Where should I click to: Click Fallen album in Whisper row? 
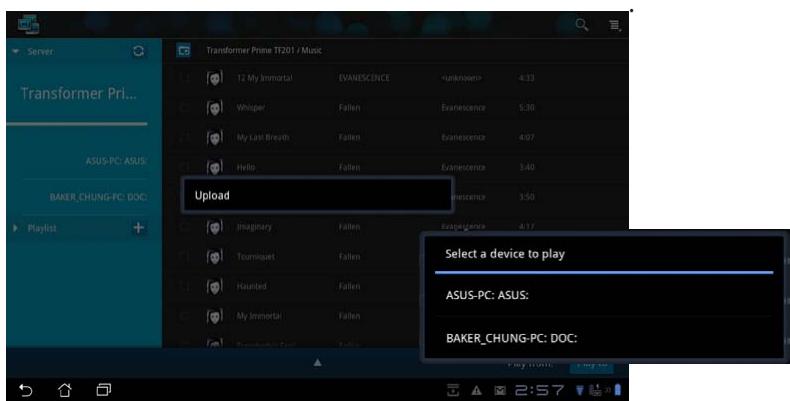pyautogui.click(x=349, y=108)
